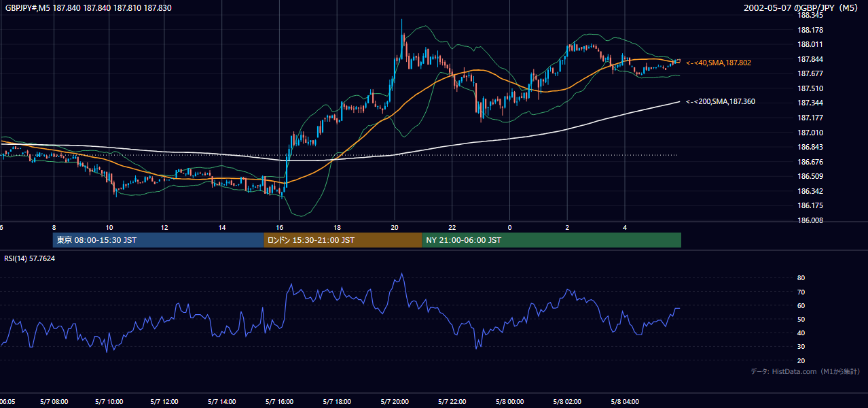Screen dimensions: 868x408
Task: Click hour tick 18 below price chart
Action: (337, 227)
